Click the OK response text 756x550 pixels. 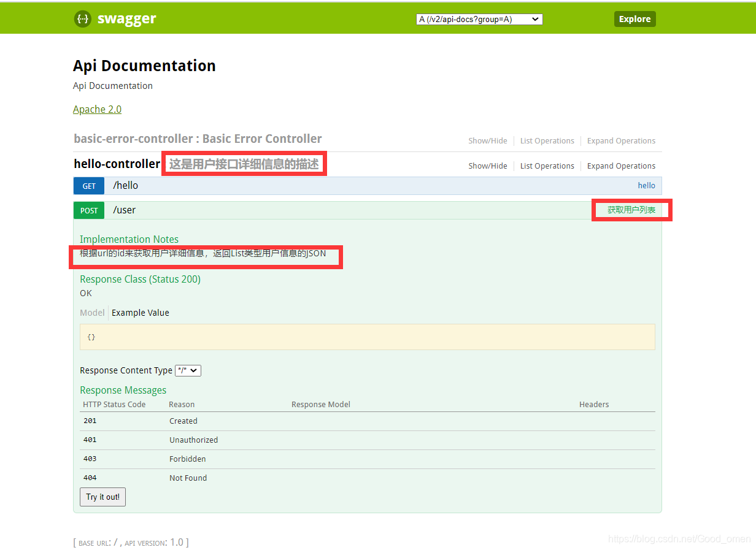(86, 293)
